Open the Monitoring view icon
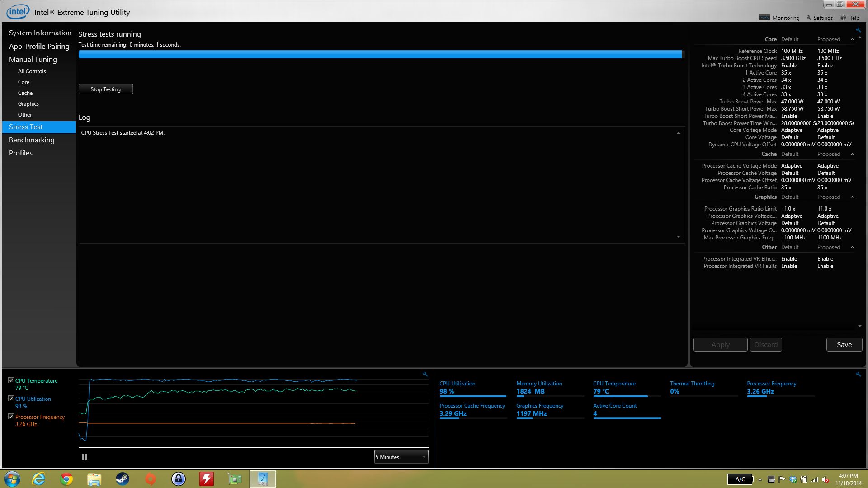 coord(764,18)
